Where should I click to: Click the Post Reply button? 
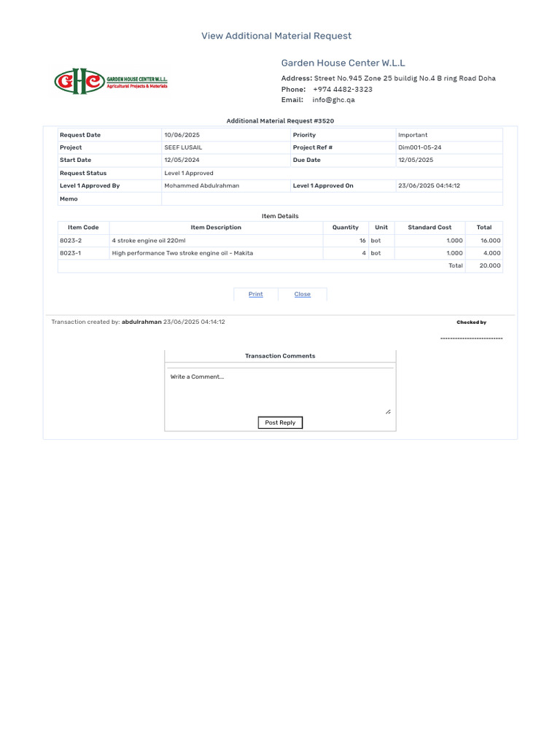(280, 422)
